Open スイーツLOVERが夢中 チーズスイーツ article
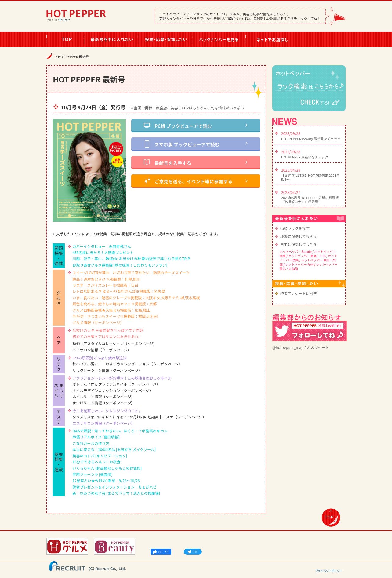Image resolution: width=392 pixels, height=578 pixels. coord(131,273)
